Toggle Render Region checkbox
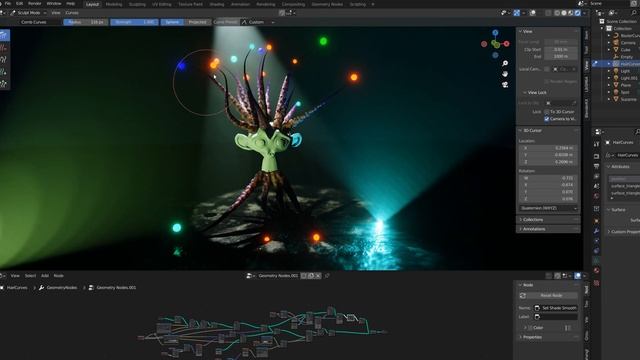 (x=547, y=82)
